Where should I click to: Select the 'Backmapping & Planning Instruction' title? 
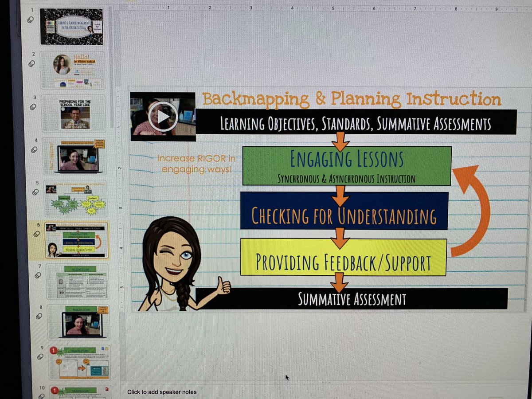352,99
